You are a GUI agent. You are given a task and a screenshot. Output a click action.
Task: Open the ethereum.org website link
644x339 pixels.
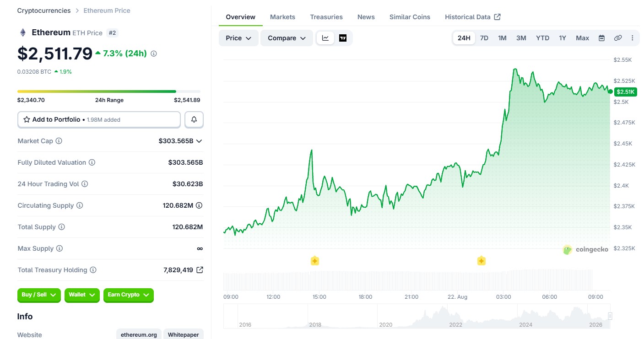click(x=139, y=335)
